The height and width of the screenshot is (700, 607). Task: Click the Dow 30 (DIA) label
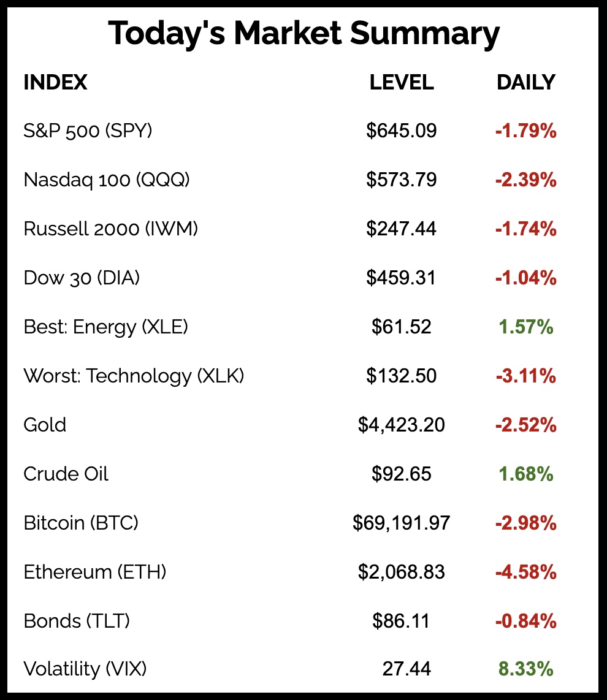click(x=82, y=278)
